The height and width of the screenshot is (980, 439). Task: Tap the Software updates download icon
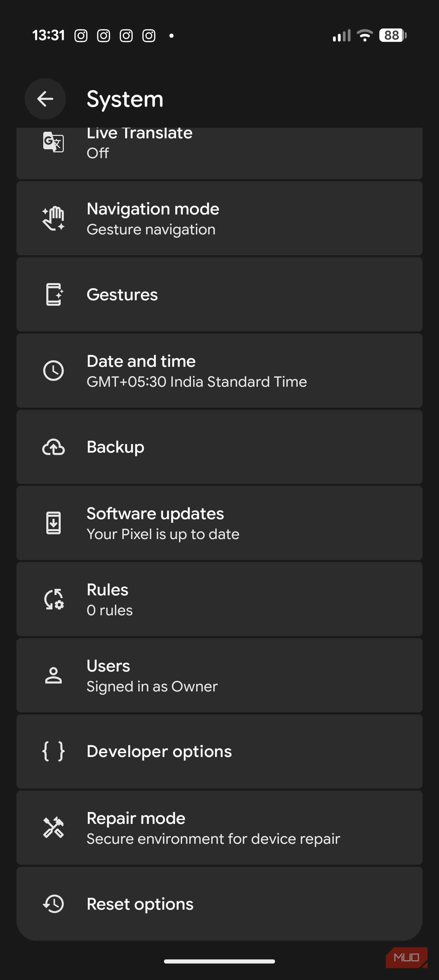[53, 523]
